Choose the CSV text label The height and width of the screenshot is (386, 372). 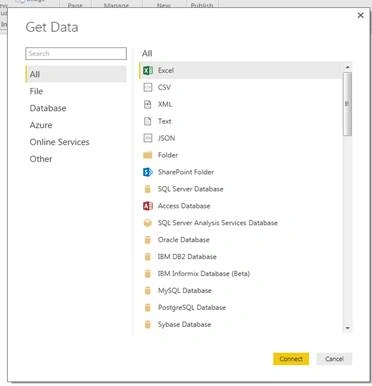click(164, 87)
